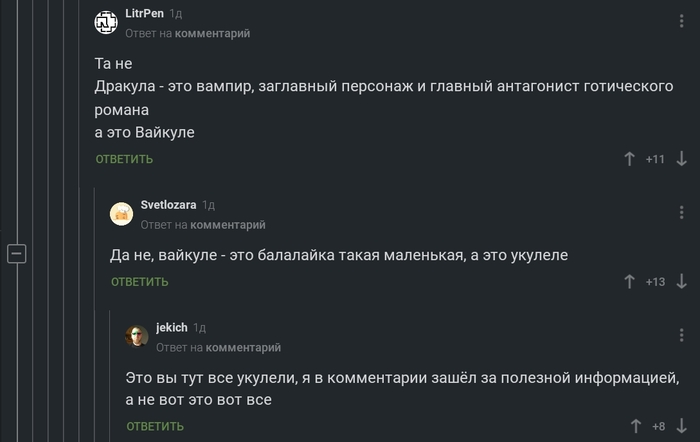Click the +13 rating on Svetlozara's comment
This screenshot has height=442, width=700.
(x=655, y=282)
